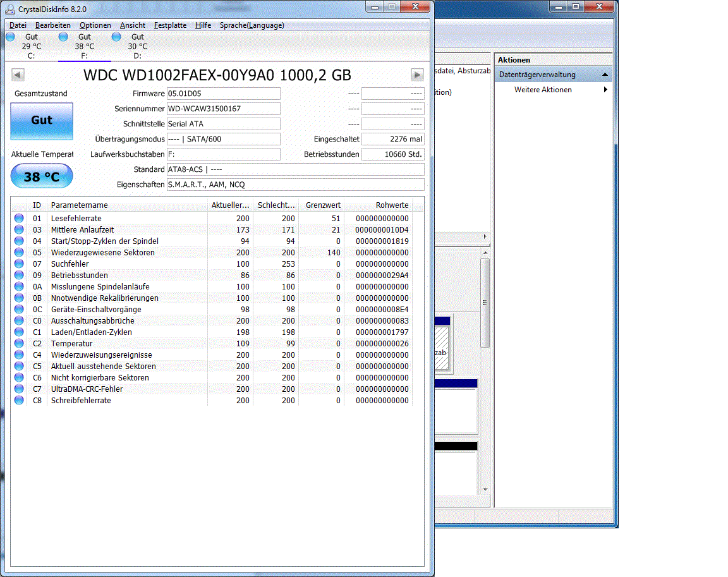
Task: Click raw value 0000000029A4
Action: (x=382, y=276)
